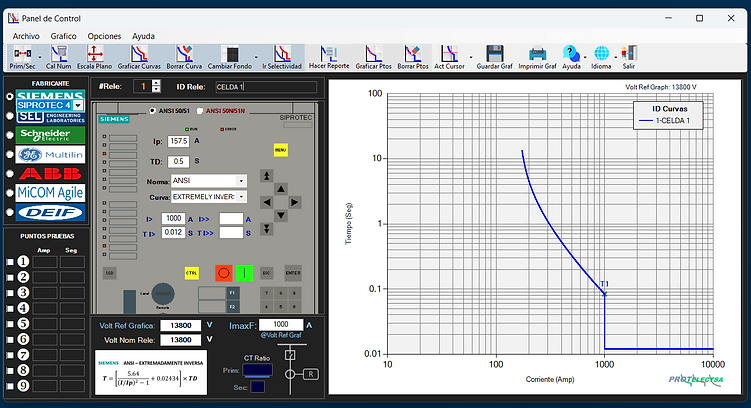
Task: Enable test point 5 checkbox
Action: tap(10, 324)
